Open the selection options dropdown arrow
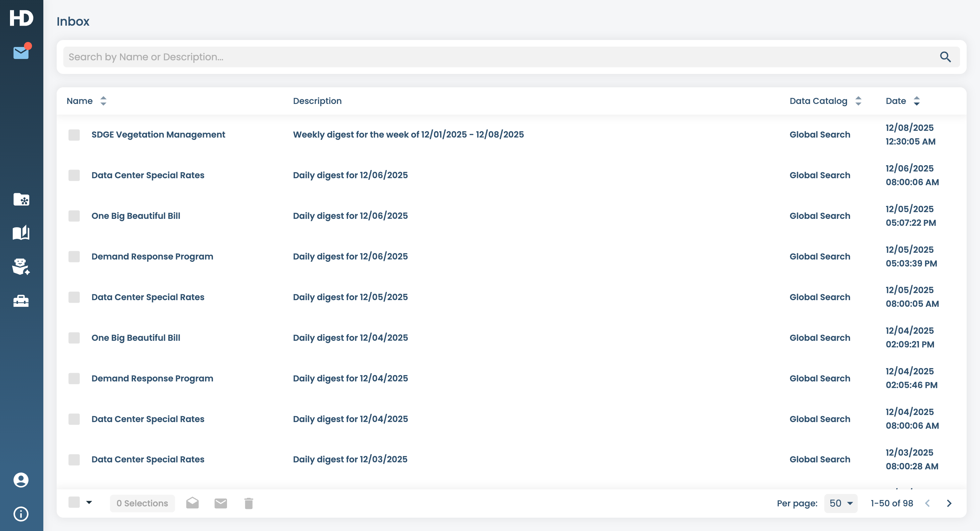Image resolution: width=980 pixels, height=531 pixels. click(x=89, y=502)
